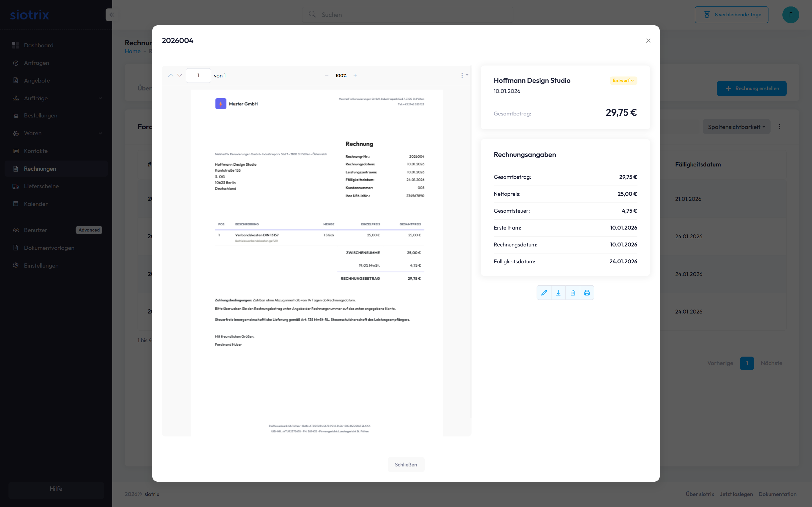Expand the Waren sidebar submenu
The height and width of the screenshot is (507, 812).
tap(100, 133)
